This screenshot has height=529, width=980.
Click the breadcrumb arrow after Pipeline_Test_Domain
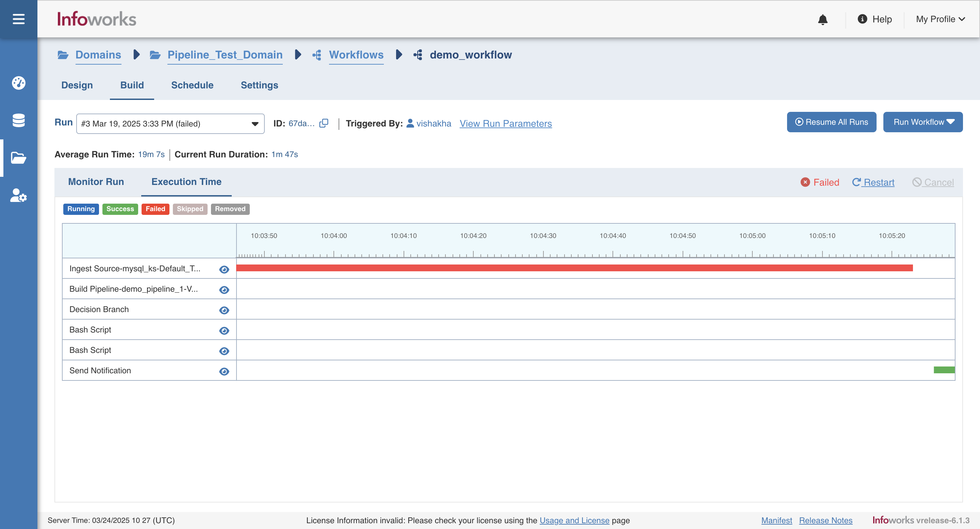point(298,55)
